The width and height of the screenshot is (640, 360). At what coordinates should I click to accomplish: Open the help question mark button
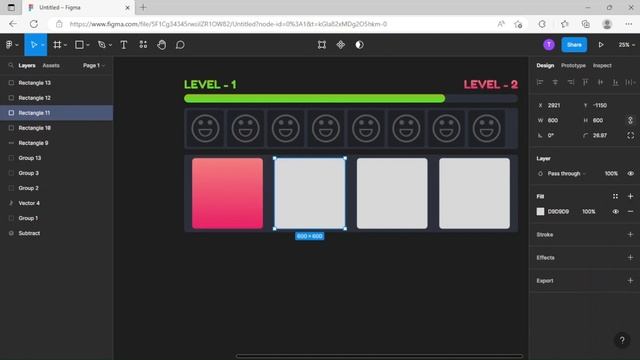[x=622, y=340]
